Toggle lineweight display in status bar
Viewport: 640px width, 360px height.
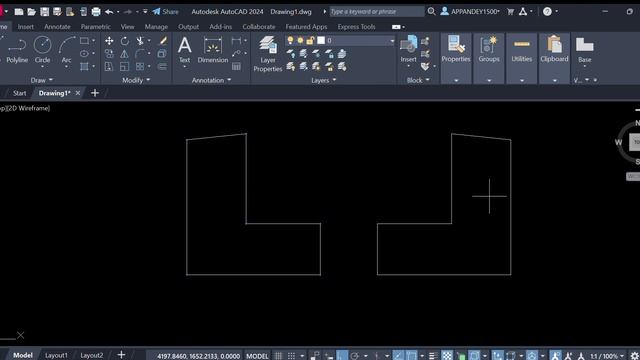(433, 356)
